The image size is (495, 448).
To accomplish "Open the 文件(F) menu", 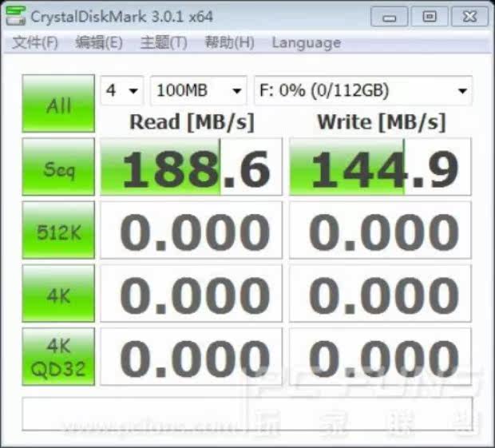I will [x=35, y=42].
